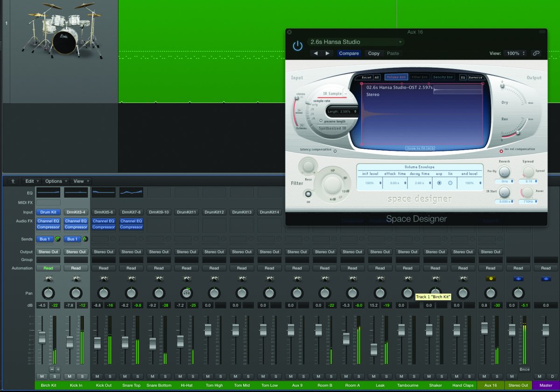Click Birch Kit drum channel icon
This screenshot has width=560, height=392.
48,279
